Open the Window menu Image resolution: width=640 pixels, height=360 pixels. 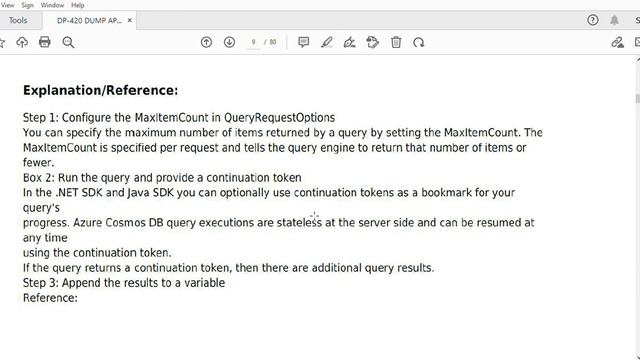point(52,5)
